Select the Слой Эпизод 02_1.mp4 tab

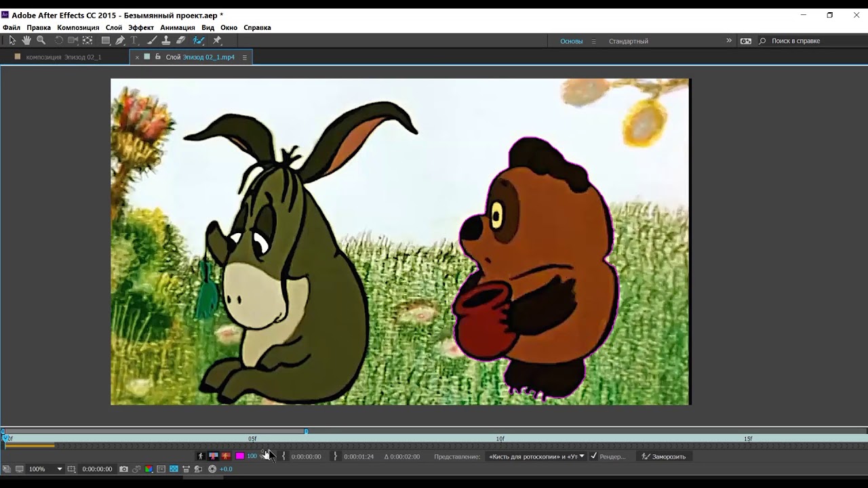[200, 58]
